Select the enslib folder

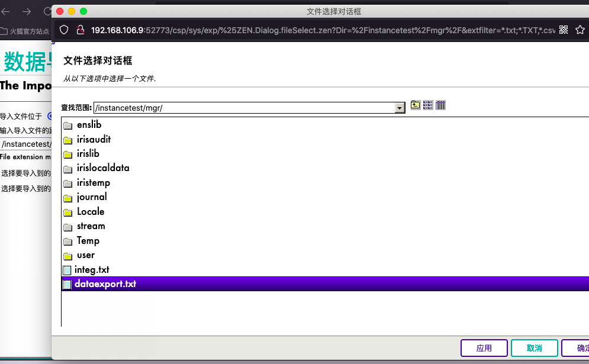pyautogui.click(x=89, y=125)
